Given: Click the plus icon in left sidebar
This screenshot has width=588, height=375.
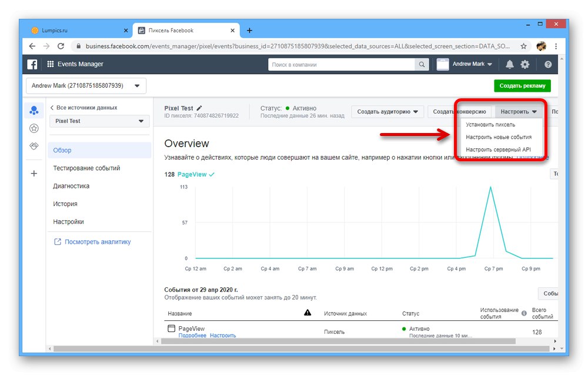Looking at the screenshot, I should tap(34, 174).
